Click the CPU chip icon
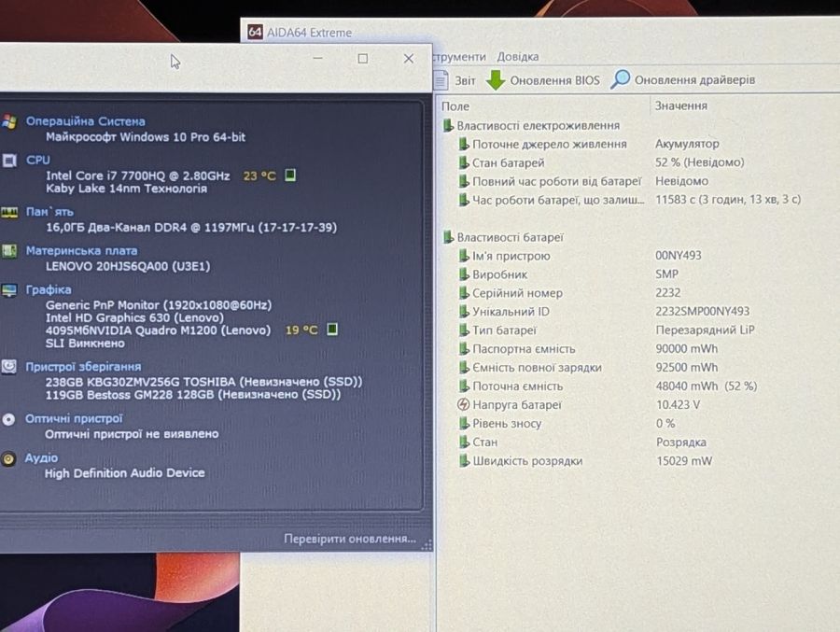Screen dimensions: 840x632 (9, 161)
